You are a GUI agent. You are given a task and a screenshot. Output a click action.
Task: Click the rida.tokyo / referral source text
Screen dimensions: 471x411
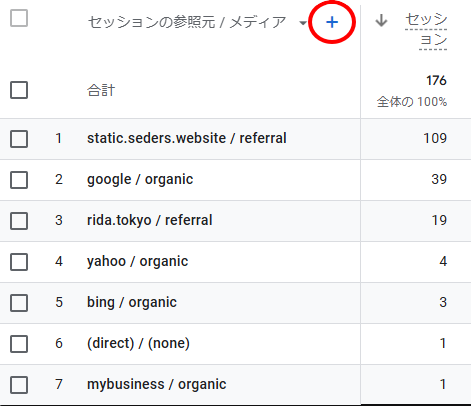[x=150, y=220]
